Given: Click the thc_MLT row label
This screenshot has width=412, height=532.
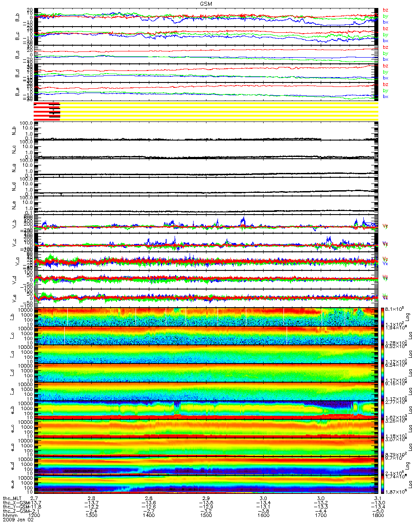Looking at the screenshot, I should [x=12, y=498].
